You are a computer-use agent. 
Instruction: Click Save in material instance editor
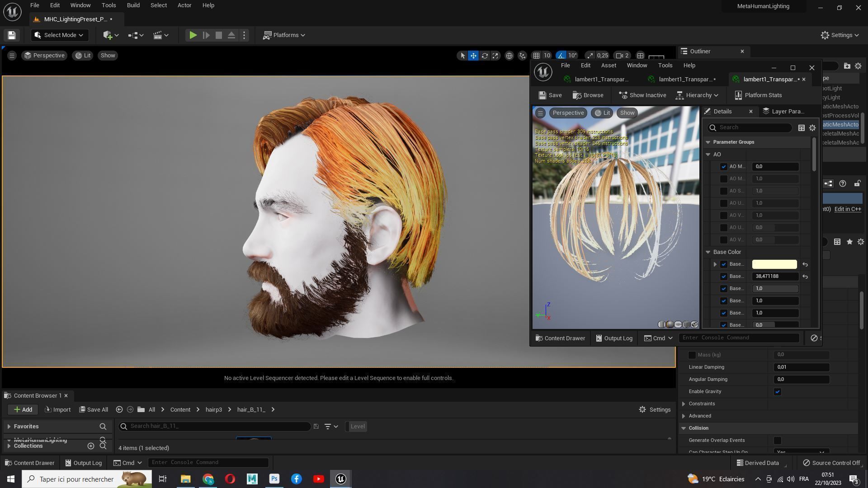point(550,95)
